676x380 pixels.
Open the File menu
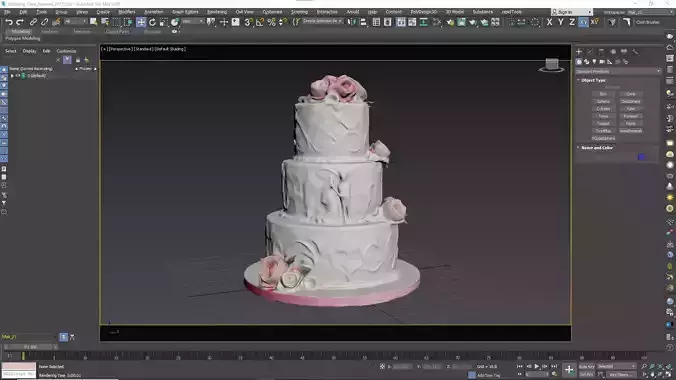pyautogui.click(x=7, y=12)
